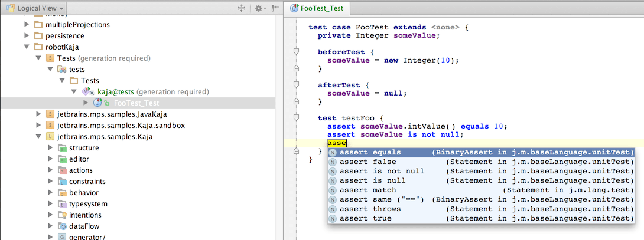Click the intentions lightbulb folder icon
644x240 pixels.
[61, 215]
